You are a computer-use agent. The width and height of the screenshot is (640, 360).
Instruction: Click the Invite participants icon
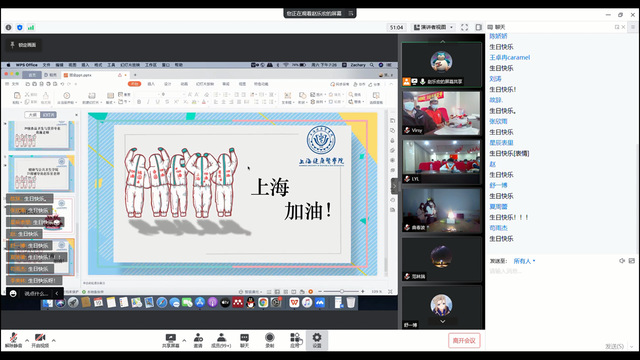point(198,340)
